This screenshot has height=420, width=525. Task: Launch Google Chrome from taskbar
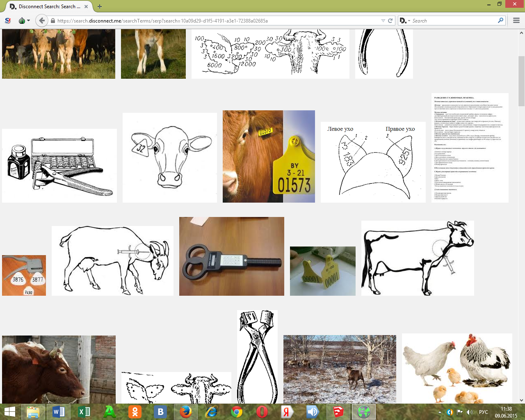click(x=237, y=412)
